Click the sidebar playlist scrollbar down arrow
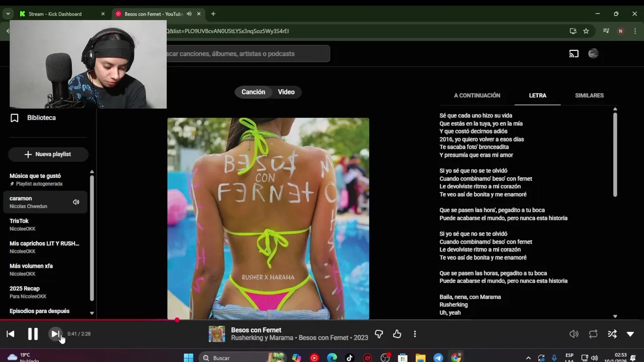Image resolution: width=644 pixels, height=362 pixels. pos(92,313)
